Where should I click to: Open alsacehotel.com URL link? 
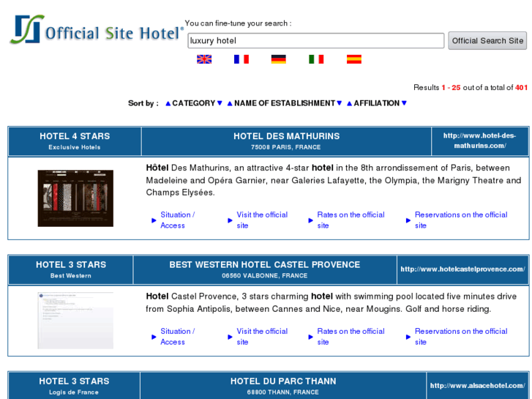[x=477, y=386]
